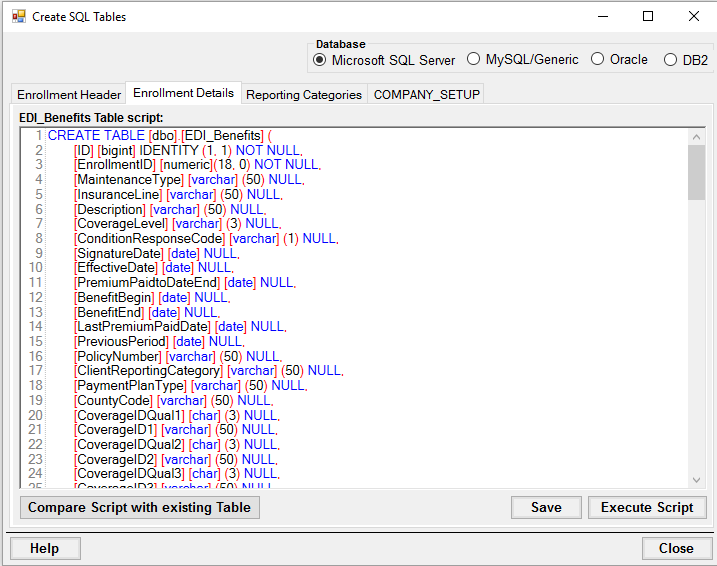
Task: Open the COMPANY_SETUP tab
Action: click(427, 95)
